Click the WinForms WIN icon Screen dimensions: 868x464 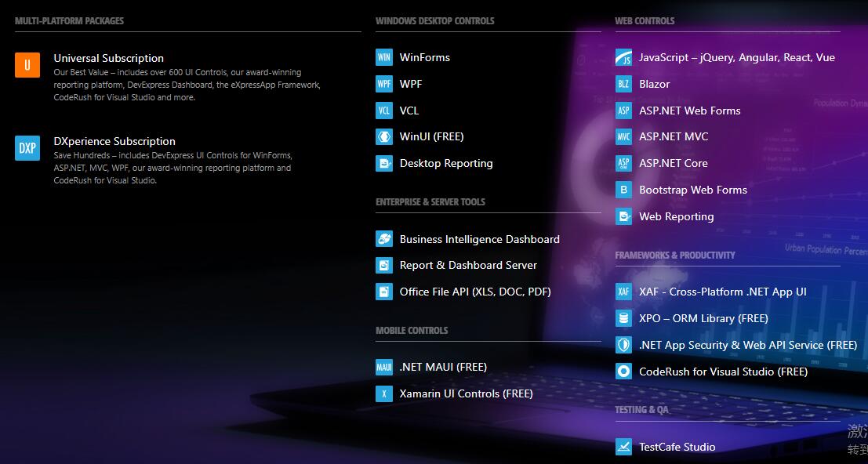pyautogui.click(x=383, y=57)
